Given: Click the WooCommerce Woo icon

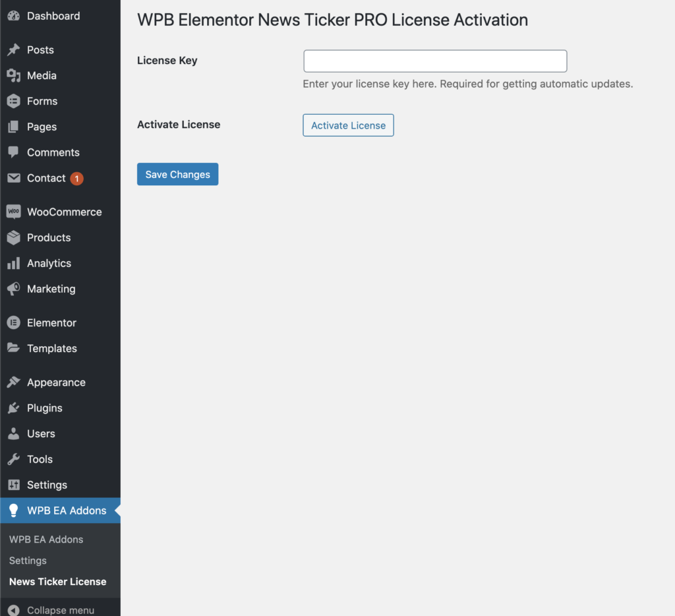Looking at the screenshot, I should [x=13, y=212].
